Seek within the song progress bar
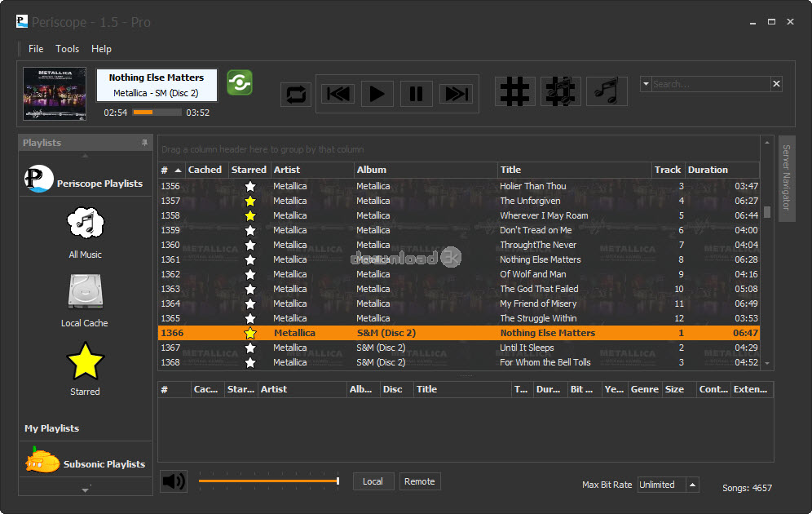Image resolution: width=812 pixels, height=514 pixels. pos(157,113)
